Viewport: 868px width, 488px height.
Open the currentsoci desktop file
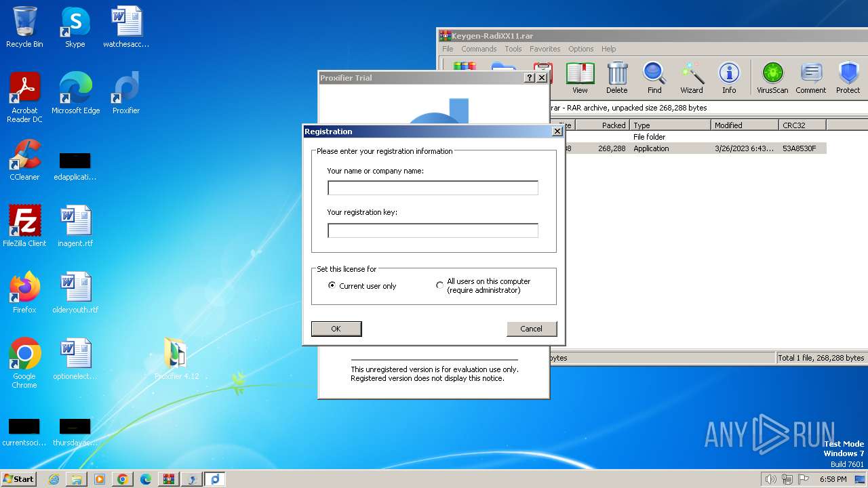24,432
